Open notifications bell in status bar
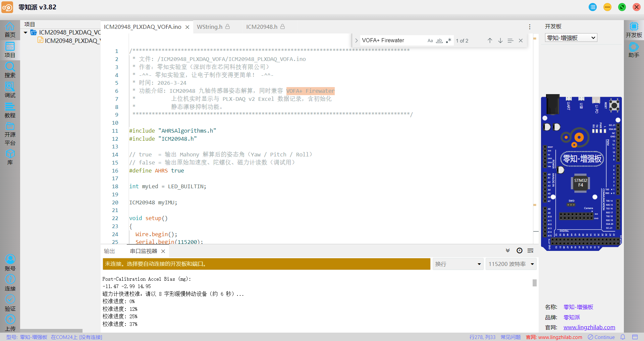The height and width of the screenshot is (341, 644). [x=623, y=337]
